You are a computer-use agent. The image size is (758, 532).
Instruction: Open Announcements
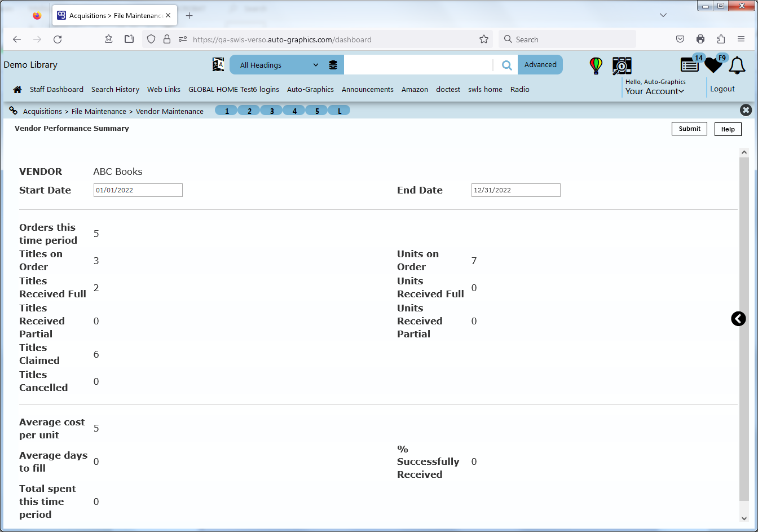click(368, 90)
